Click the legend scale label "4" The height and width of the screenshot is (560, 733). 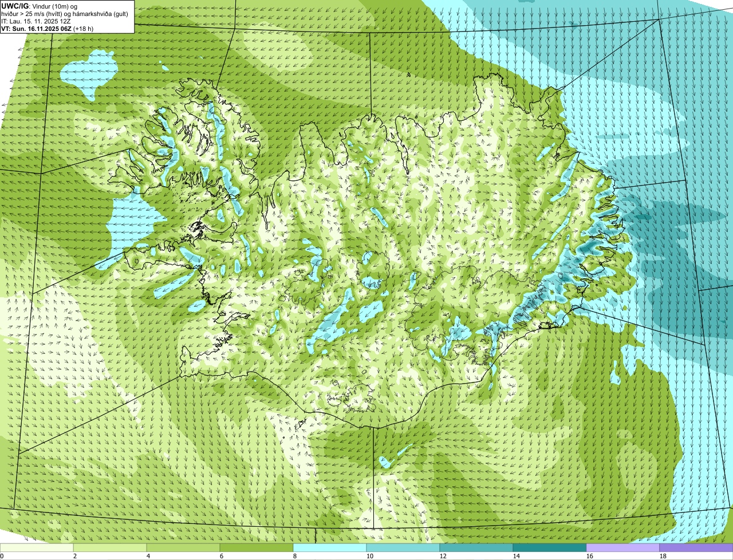148,556
